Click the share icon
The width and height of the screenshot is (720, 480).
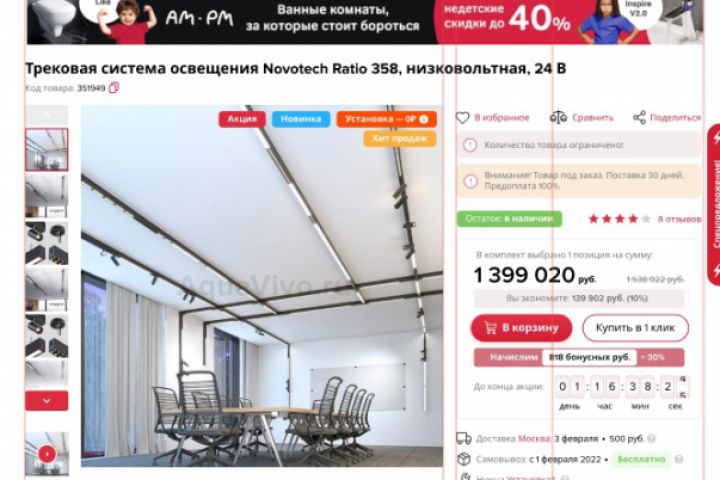coord(639,118)
